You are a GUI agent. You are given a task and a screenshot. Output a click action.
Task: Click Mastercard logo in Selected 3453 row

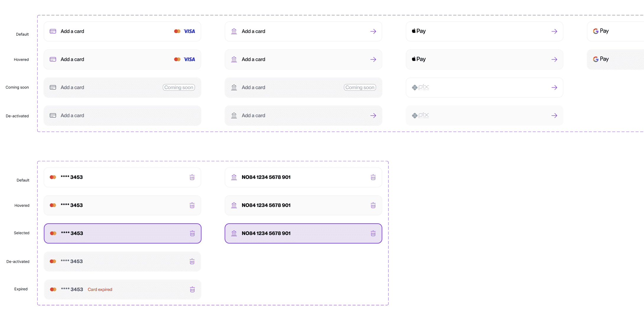pyautogui.click(x=53, y=233)
